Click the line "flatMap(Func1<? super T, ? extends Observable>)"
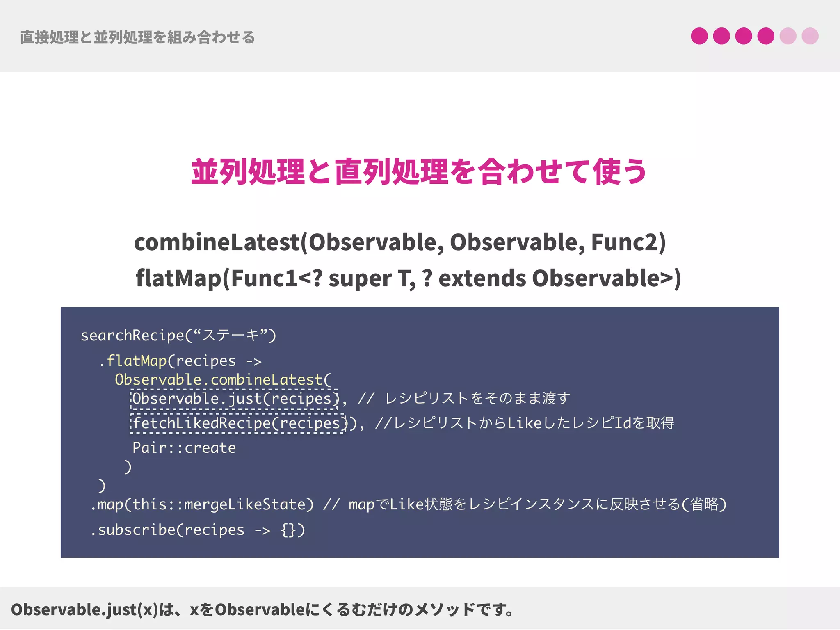 tap(408, 278)
